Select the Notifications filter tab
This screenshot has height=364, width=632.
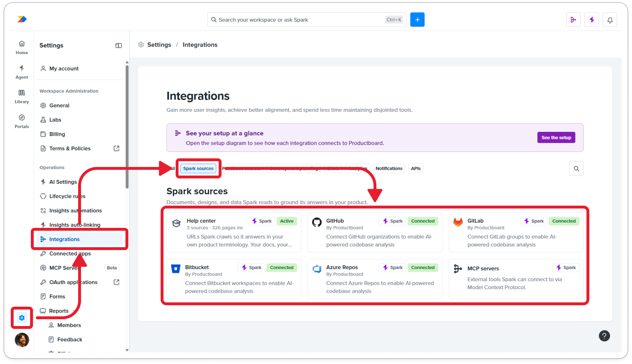[x=389, y=168]
